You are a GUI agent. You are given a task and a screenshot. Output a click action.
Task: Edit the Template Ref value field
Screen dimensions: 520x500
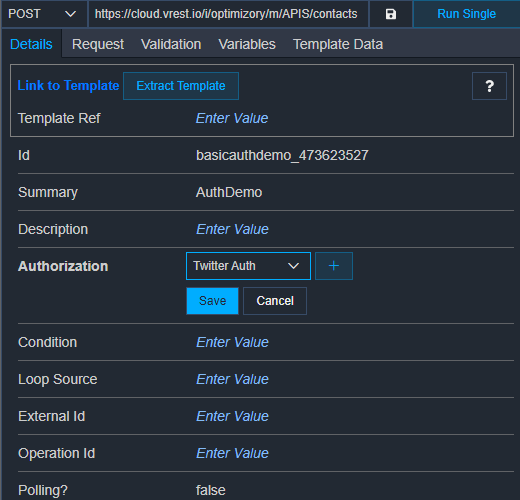[x=232, y=118]
